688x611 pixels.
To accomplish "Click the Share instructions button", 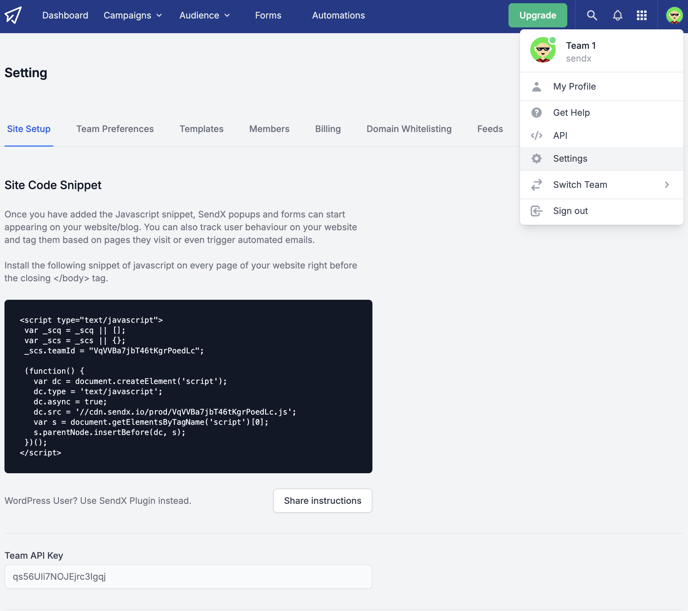I will click(322, 501).
